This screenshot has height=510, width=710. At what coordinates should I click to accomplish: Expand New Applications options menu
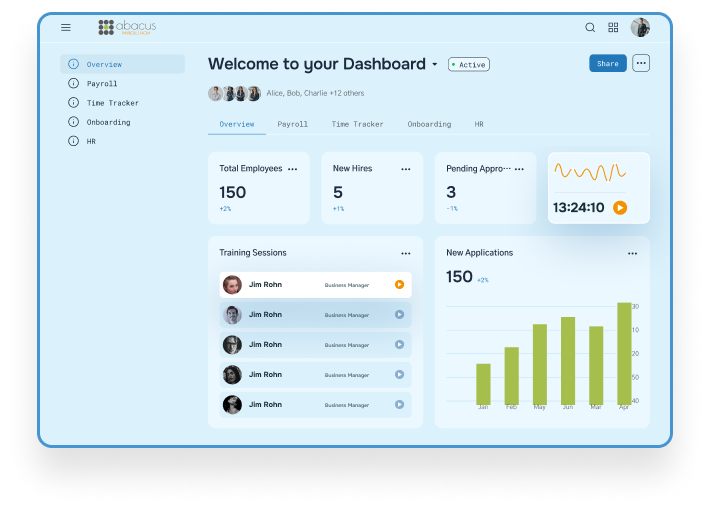(x=632, y=254)
